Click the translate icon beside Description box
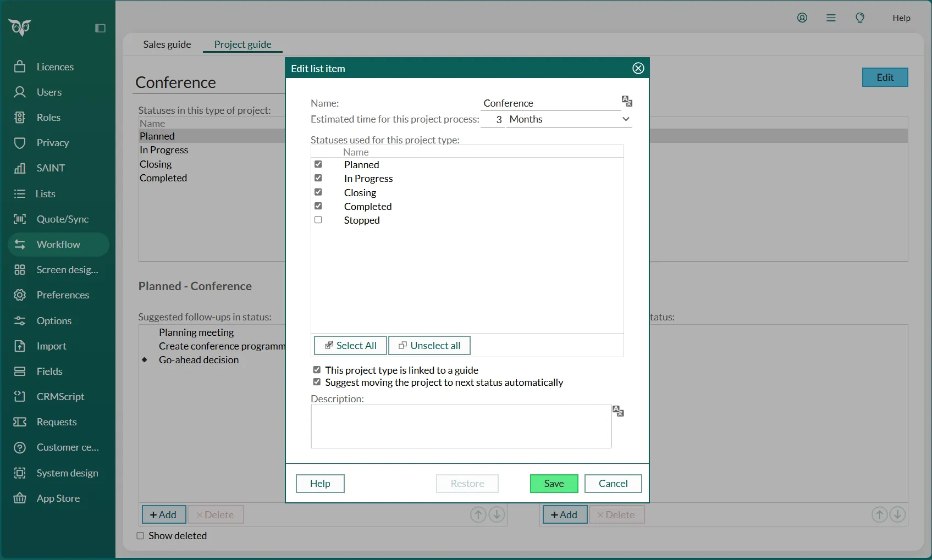Image resolution: width=932 pixels, height=560 pixels. 618,411
